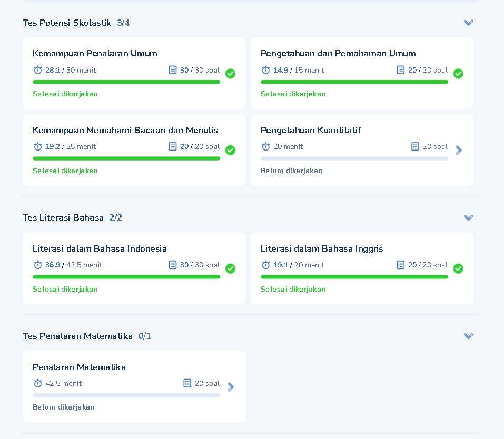Click the checkmark on Kemampuan Memahami Bacaan dan Menulis
This screenshot has height=439, width=504.
tap(230, 150)
